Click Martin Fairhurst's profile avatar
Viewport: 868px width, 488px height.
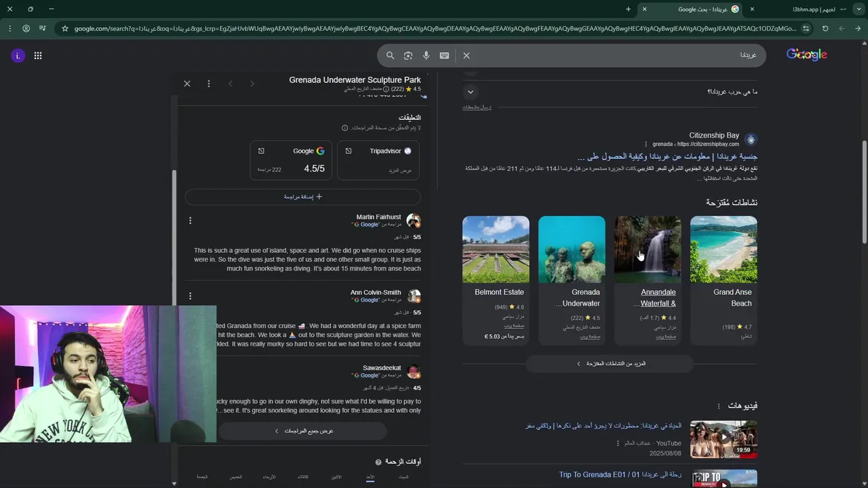414,221
